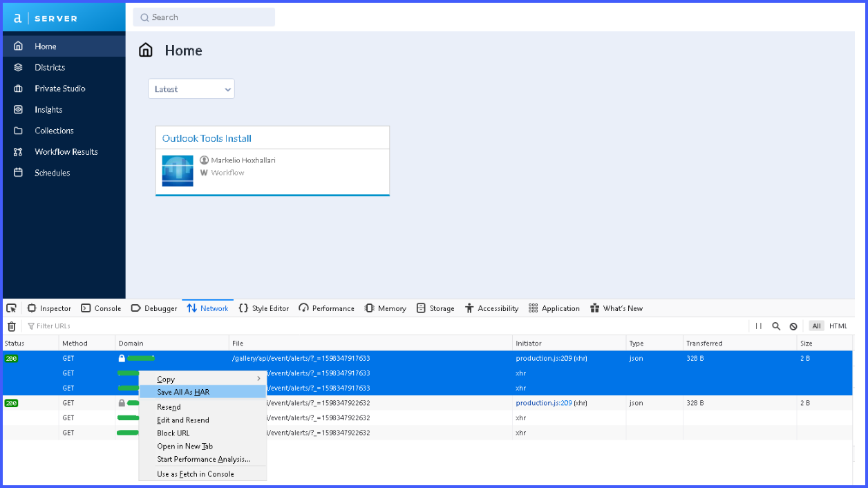The height and width of the screenshot is (488, 868).
Task: Open Workflow Results in the sidebar
Action: point(64,152)
